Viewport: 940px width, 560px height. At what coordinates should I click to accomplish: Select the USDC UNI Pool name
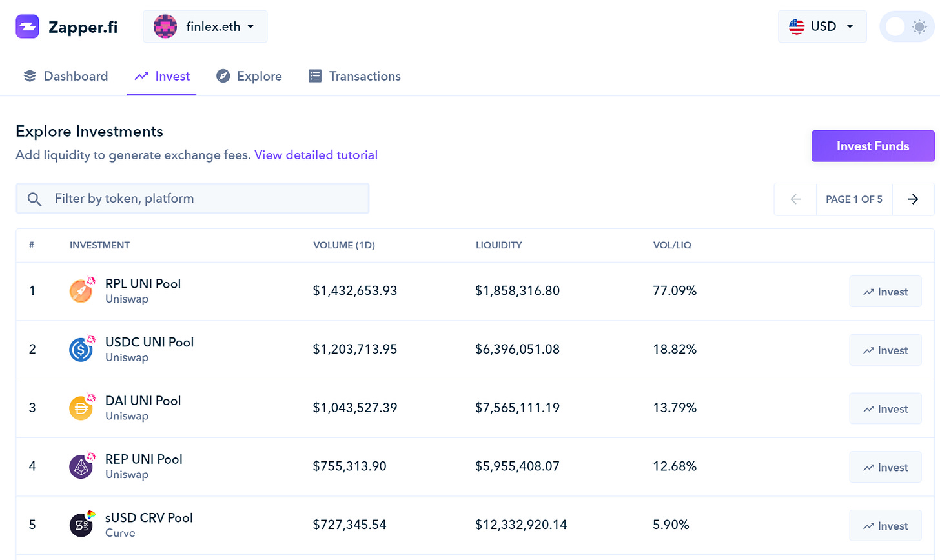pyautogui.click(x=149, y=343)
